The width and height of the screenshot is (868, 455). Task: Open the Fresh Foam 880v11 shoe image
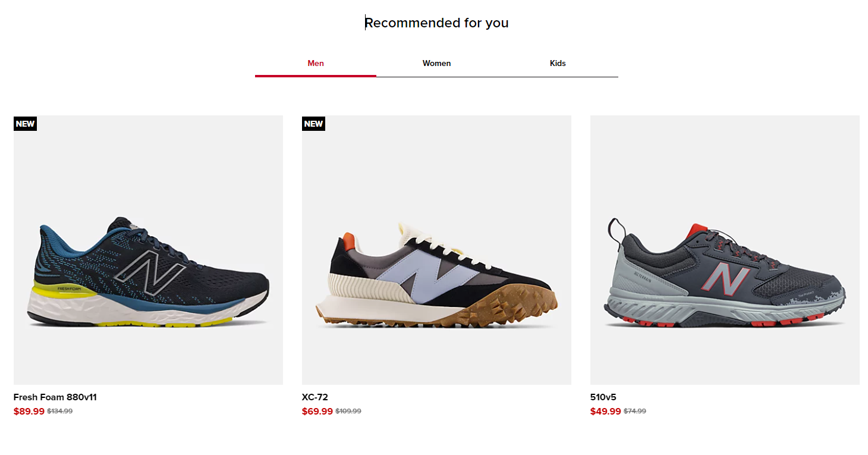(148, 250)
